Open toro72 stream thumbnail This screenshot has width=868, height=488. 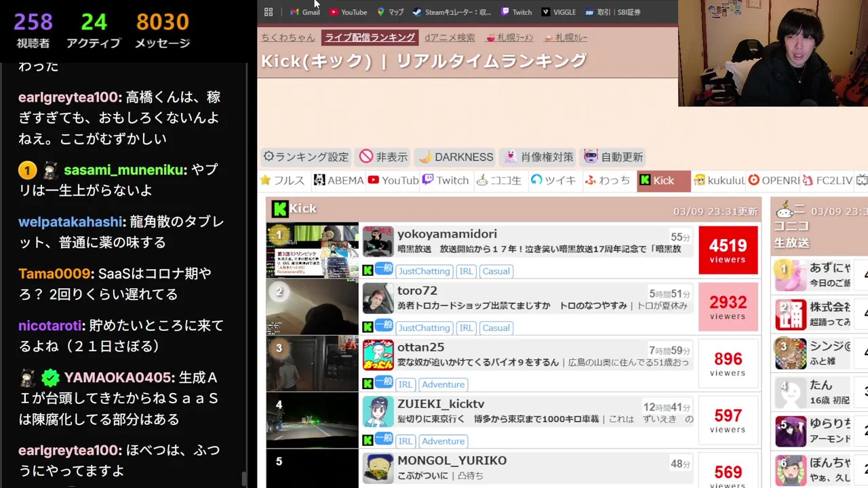(312, 308)
